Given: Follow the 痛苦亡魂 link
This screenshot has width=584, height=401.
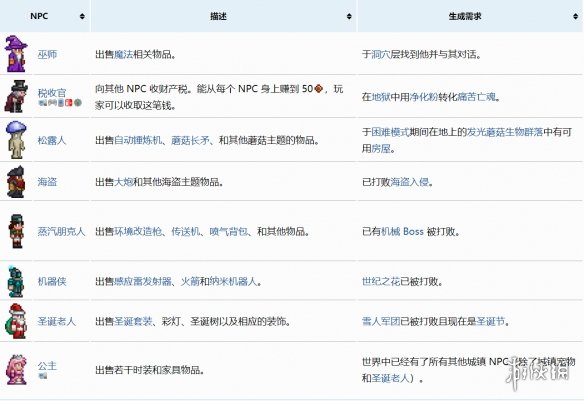Looking at the screenshot, I should [476, 97].
